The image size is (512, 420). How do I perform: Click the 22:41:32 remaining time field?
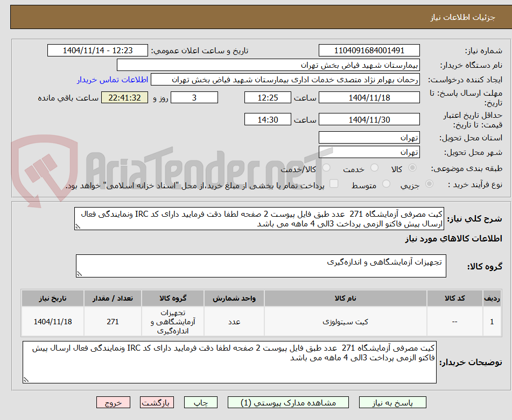click(124, 97)
